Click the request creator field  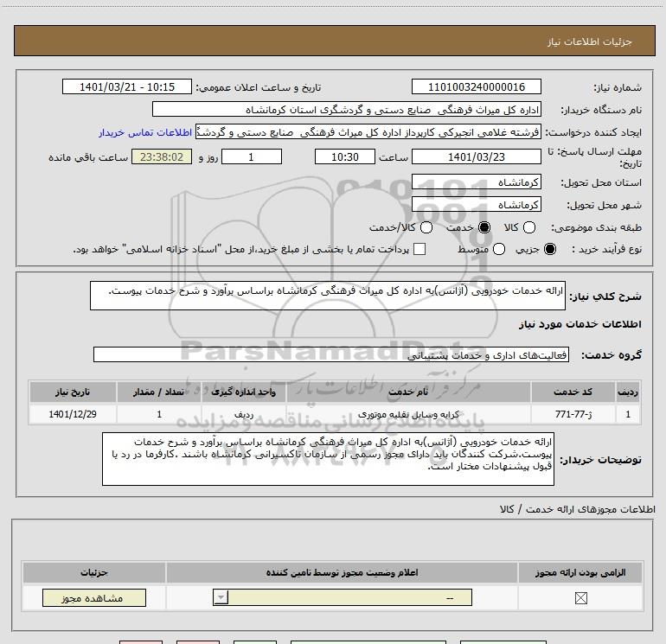tap(368, 131)
